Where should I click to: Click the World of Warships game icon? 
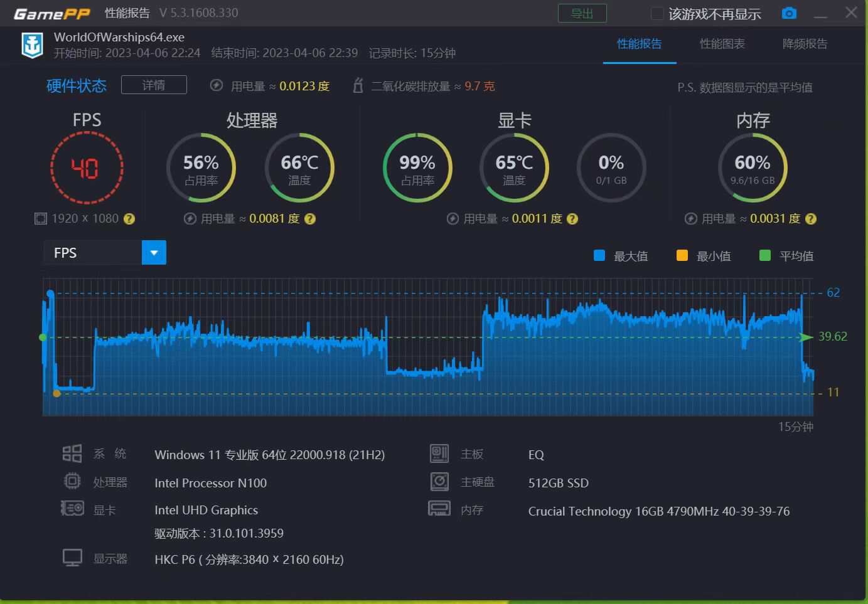[x=32, y=45]
